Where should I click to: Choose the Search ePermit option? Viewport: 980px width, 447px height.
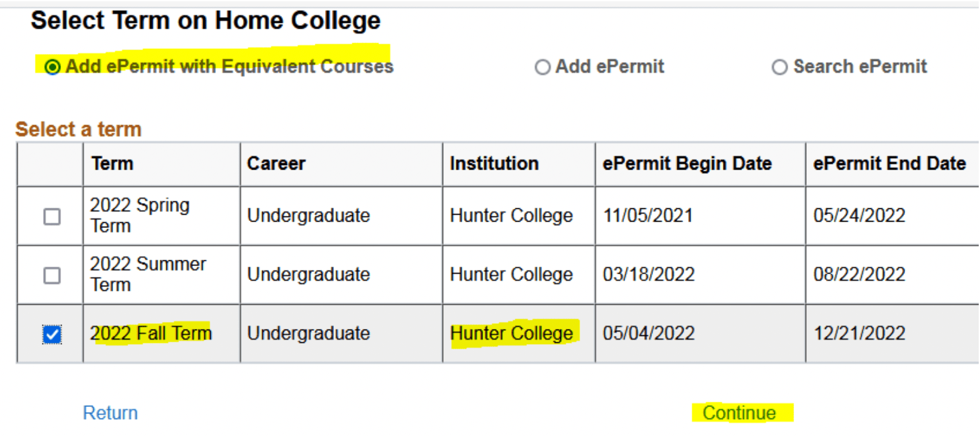[779, 67]
